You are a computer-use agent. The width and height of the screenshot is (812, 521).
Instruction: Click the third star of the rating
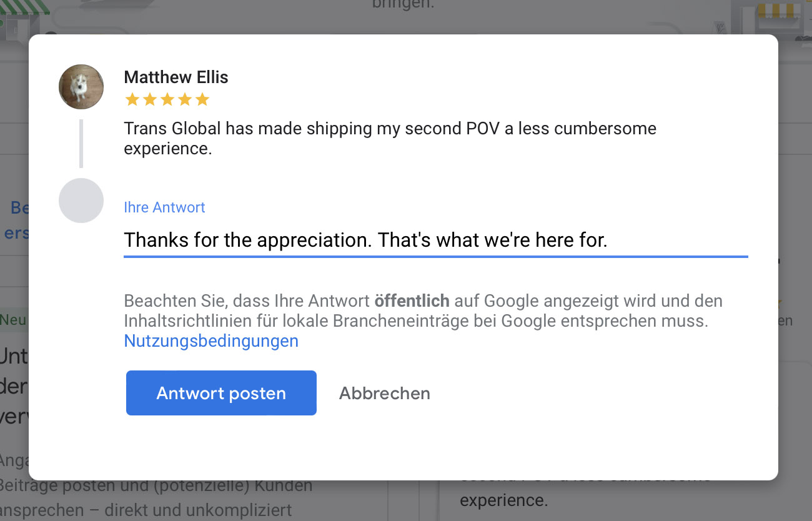click(x=167, y=100)
